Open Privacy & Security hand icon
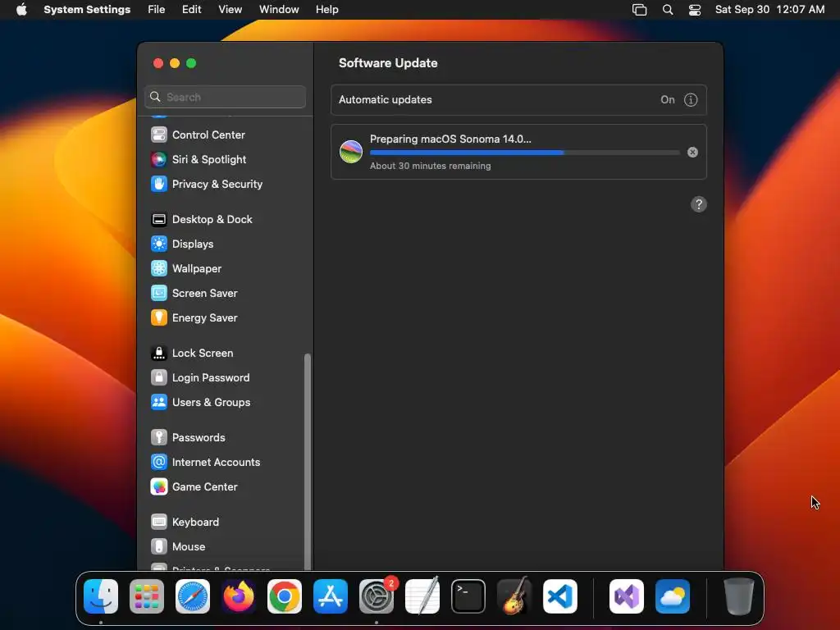The width and height of the screenshot is (840, 630). (158, 185)
